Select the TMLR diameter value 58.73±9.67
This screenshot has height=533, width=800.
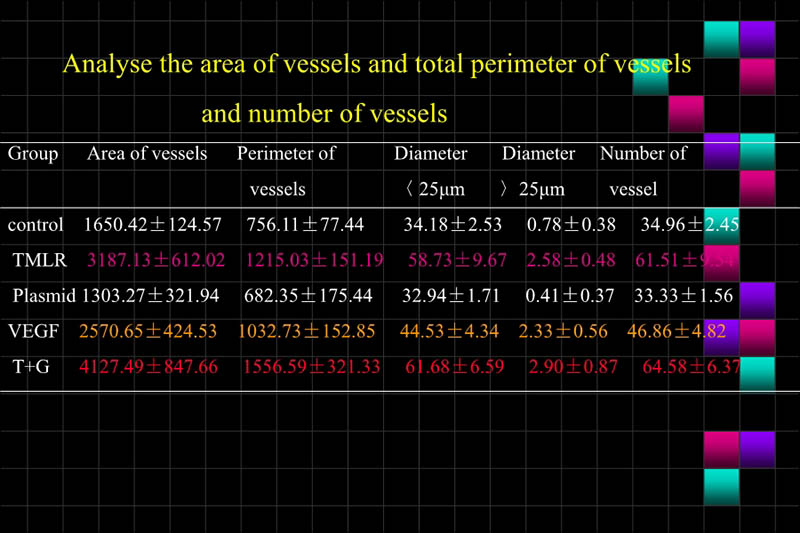click(458, 260)
